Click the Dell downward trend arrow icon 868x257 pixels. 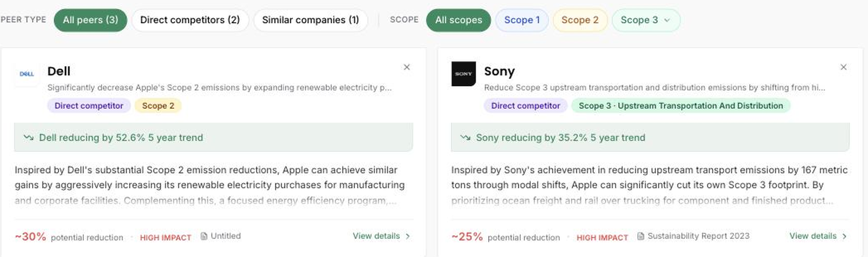tap(29, 137)
